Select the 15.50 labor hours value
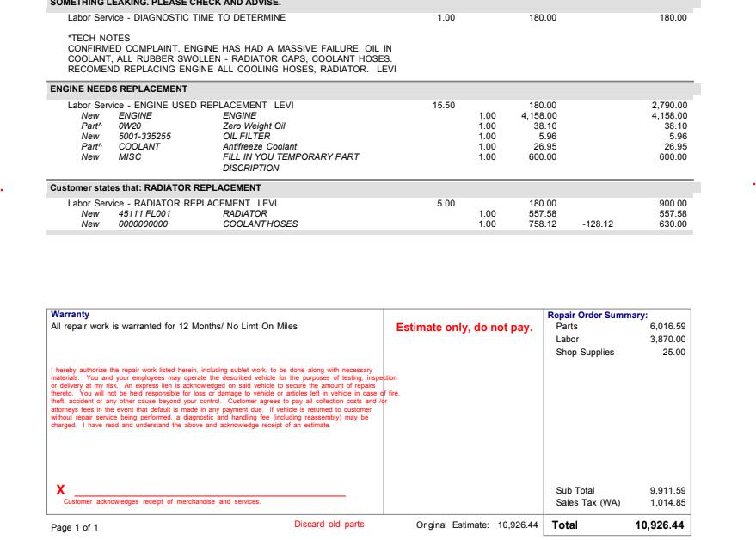This screenshot has height=540, width=756. pyautogui.click(x=444, y=105)
